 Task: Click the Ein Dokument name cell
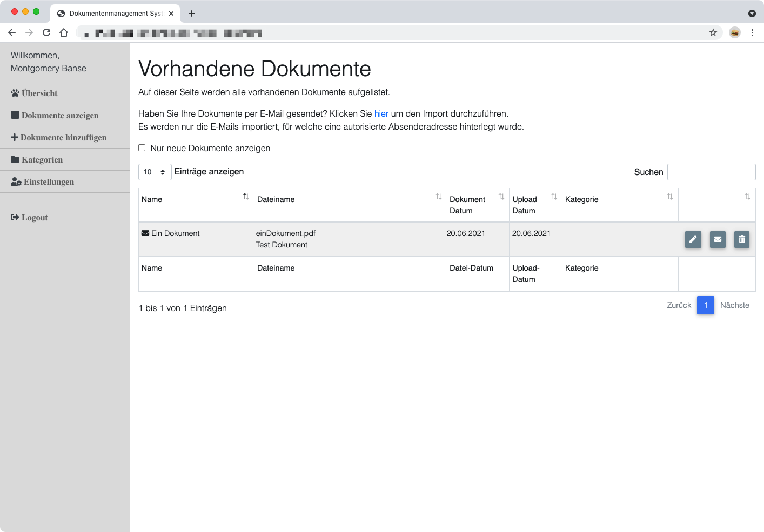[x=196, y=239]
